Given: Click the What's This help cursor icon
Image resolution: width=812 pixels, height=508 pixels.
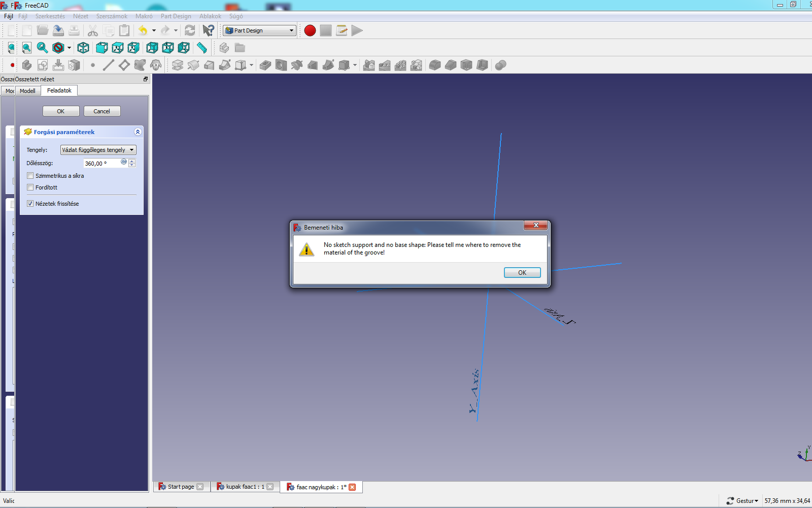Looking at the screenshot, I should 209,30.
